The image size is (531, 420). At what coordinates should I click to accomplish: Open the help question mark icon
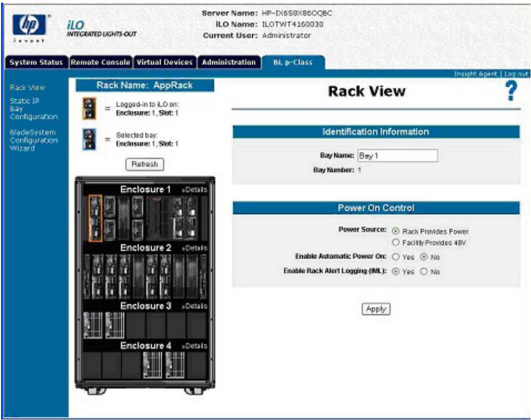click(x=511, y=91)
